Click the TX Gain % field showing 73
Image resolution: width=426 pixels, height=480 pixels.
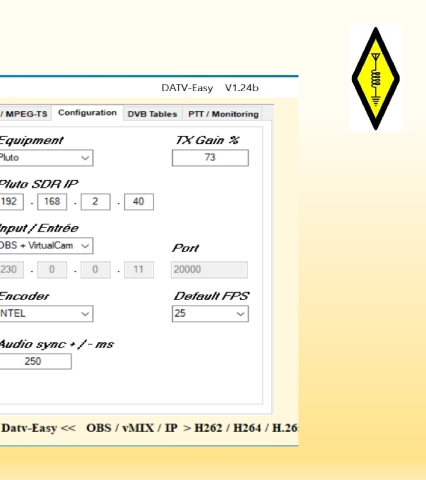[210, 158]
